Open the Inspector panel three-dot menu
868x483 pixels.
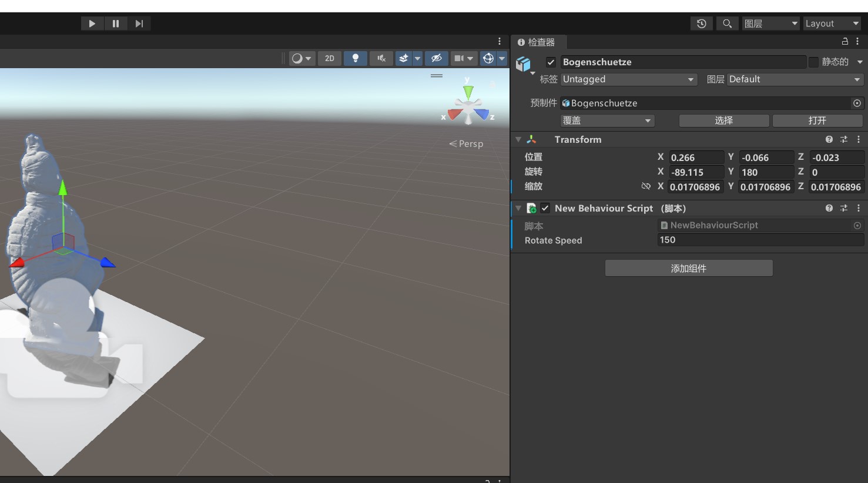point(857,41)
